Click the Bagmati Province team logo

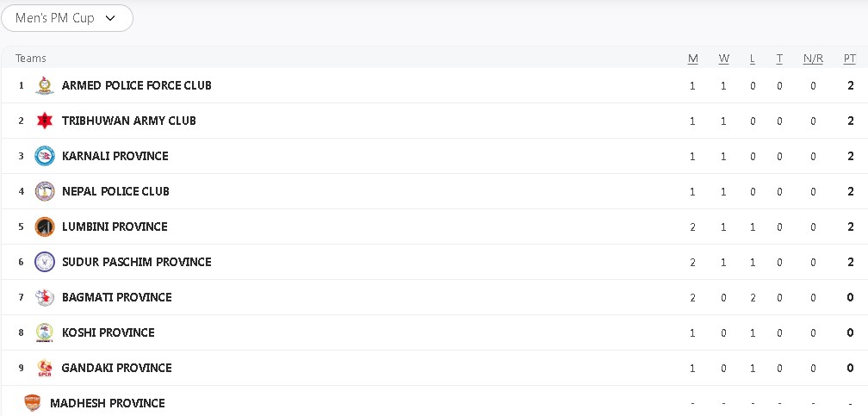tap(45, 297)
